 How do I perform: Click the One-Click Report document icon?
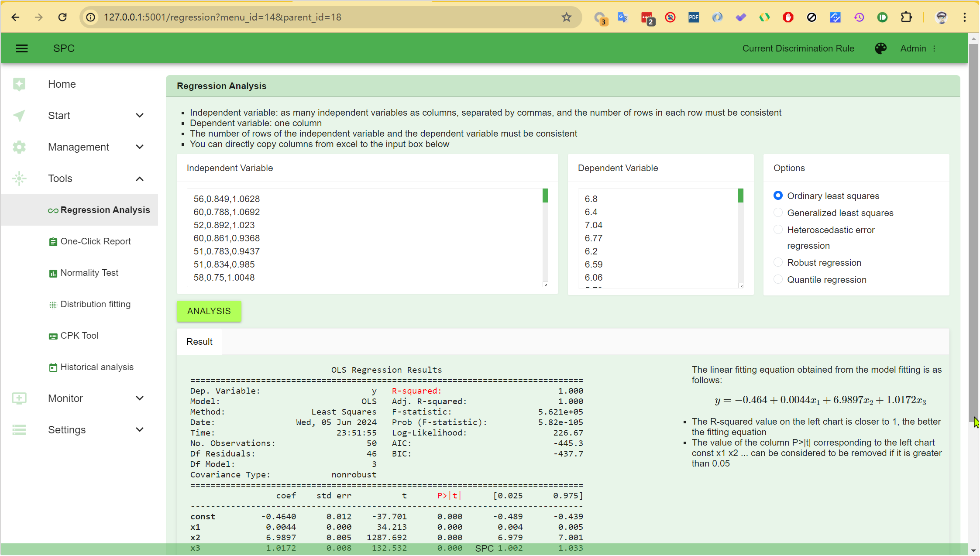(x=52, y=241)
